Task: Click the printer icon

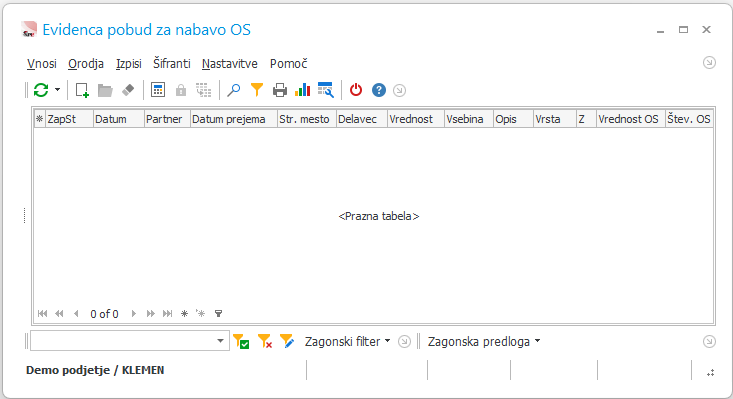Action: tap(280, 90)
